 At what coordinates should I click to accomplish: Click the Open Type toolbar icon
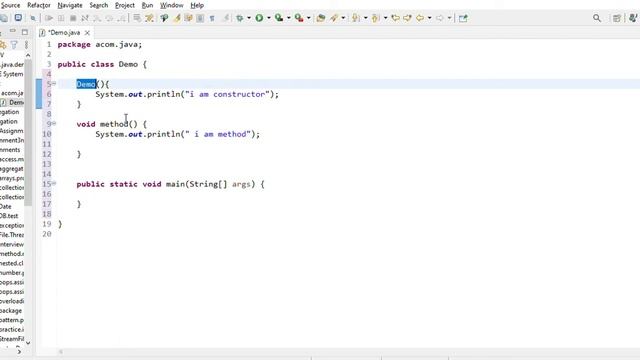[x=321, y=18]
